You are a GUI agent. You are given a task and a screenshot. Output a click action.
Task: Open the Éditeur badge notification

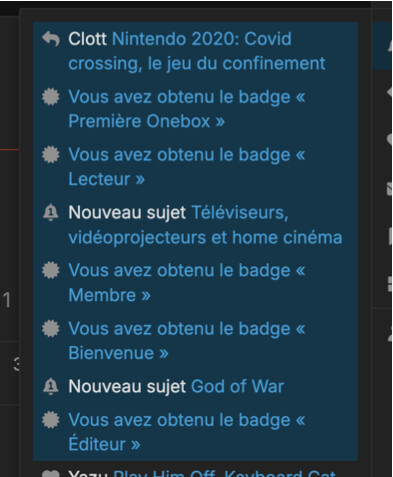(187, 432)
